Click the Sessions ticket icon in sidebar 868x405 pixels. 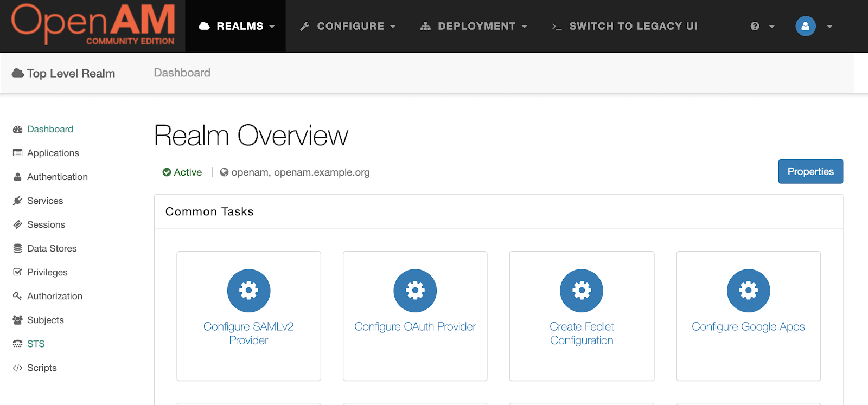coord(17,224)
